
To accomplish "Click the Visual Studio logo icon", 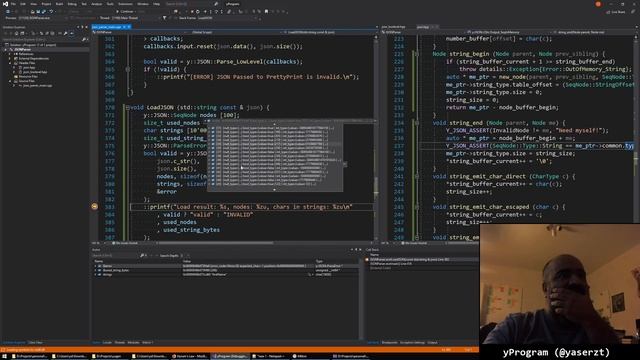I will 5,4.
